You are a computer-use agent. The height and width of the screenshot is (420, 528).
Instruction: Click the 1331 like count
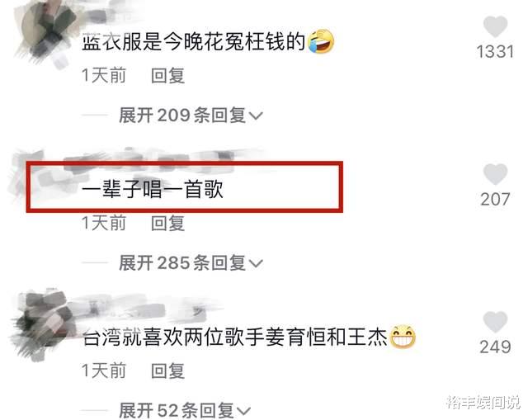[495, 51]
